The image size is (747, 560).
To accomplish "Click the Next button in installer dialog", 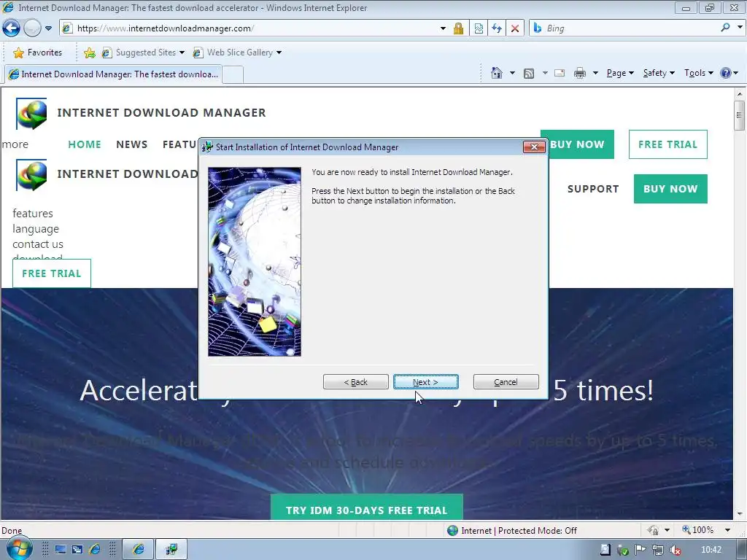I will pyautogui.click(x=426, y=382).
